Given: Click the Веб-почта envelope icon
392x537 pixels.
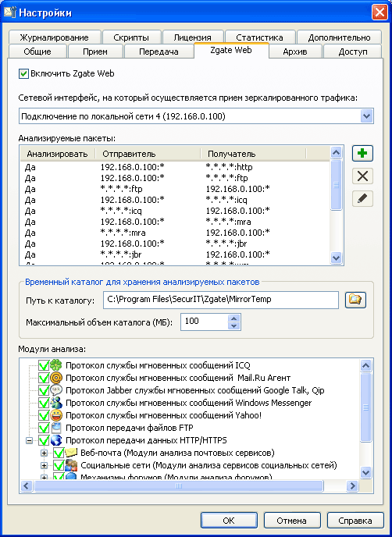Looking at the screenshot, I should [x=71, y=453].
